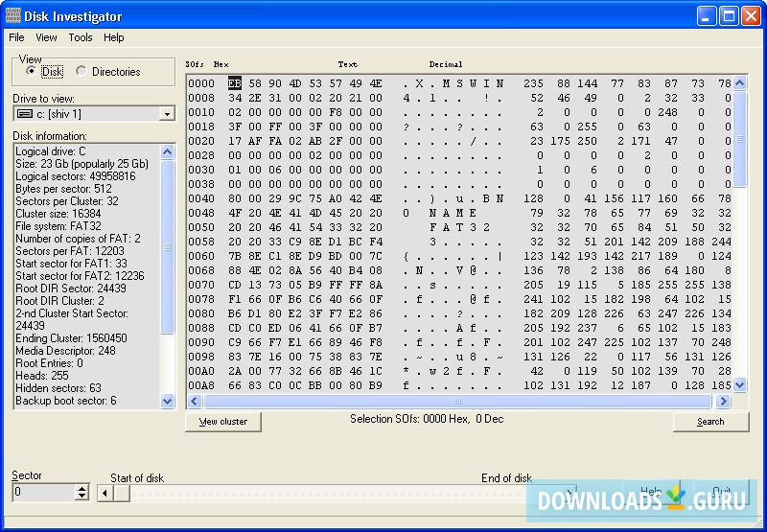Click 'Logical drive: C' line

[51, 151]
